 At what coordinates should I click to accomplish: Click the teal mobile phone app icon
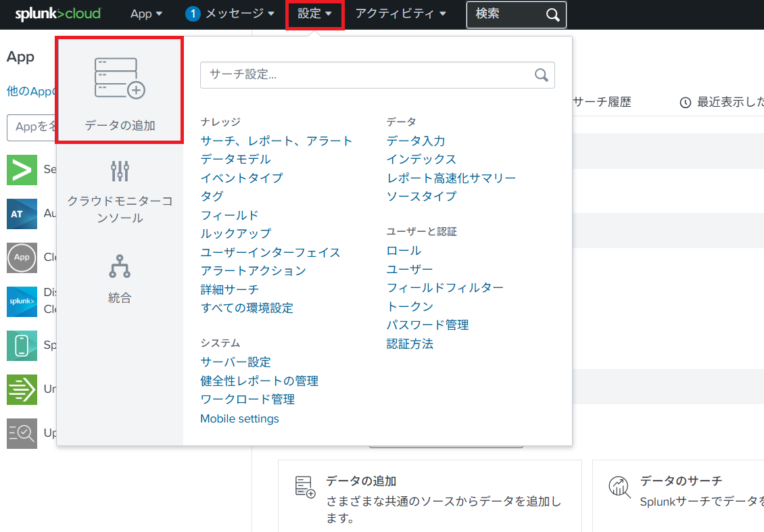point(22,345)
